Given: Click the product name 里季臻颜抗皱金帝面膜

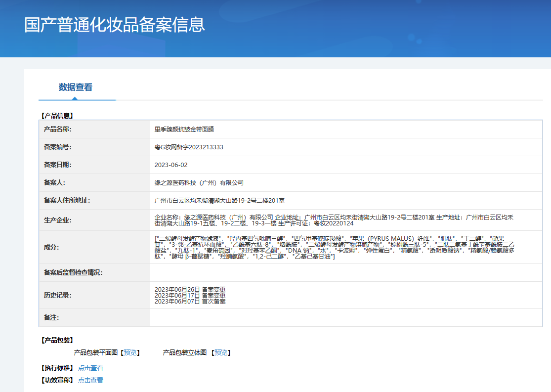Looking at the screenshot, I should pos(184,129).
